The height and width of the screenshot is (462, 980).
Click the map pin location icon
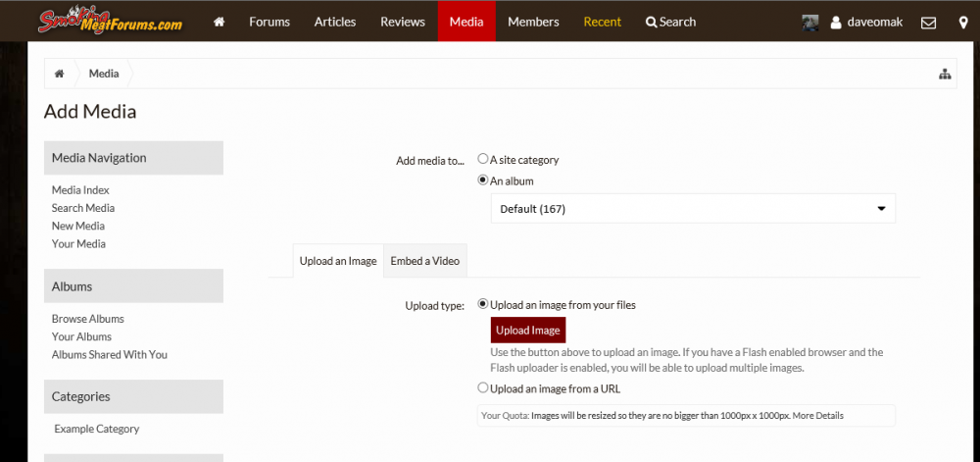(963, 22)
